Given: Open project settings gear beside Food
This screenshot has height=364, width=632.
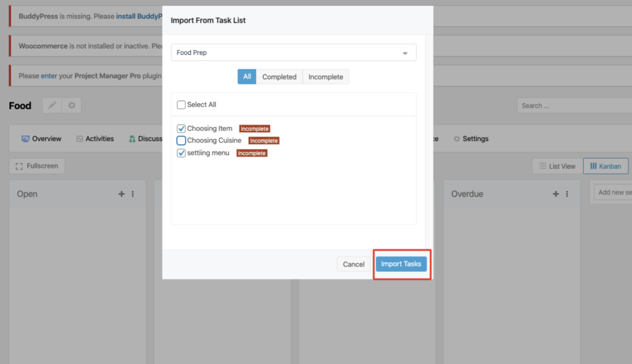Looking at the screenshot, I should [72, 105].
